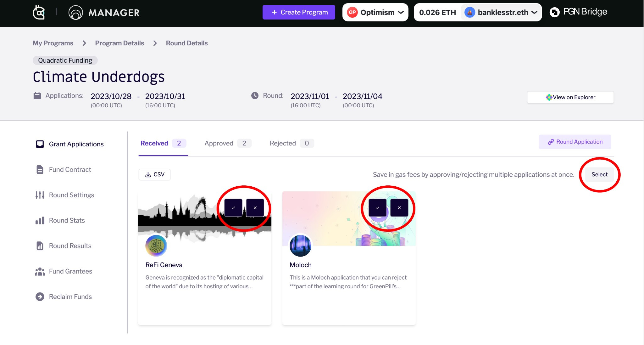Switch to the Approved tab
The height and width of the screenshot is (345, 644).
228,144
